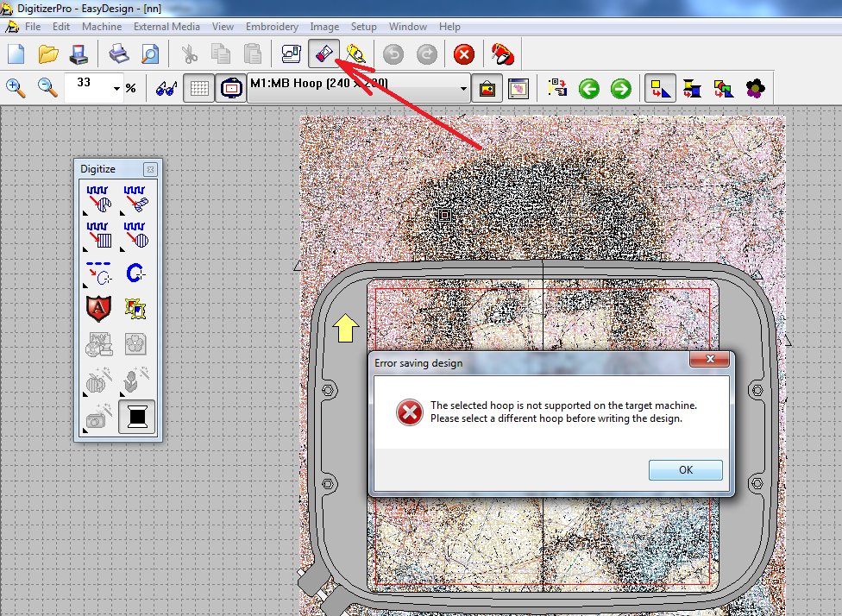842x616 pixels.
Task: Toggle the picture display button
Action: point(487,88)
